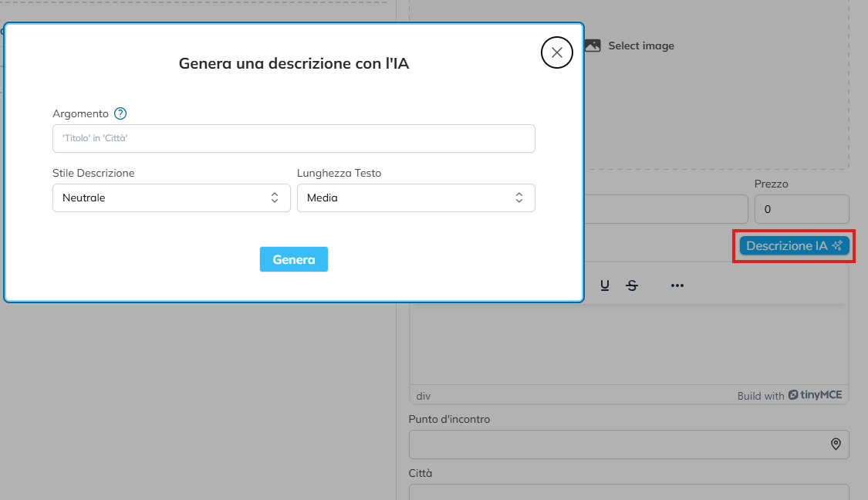Close the AI description dialog
This screenshot has height=500, width=868.
pos(557,52)
